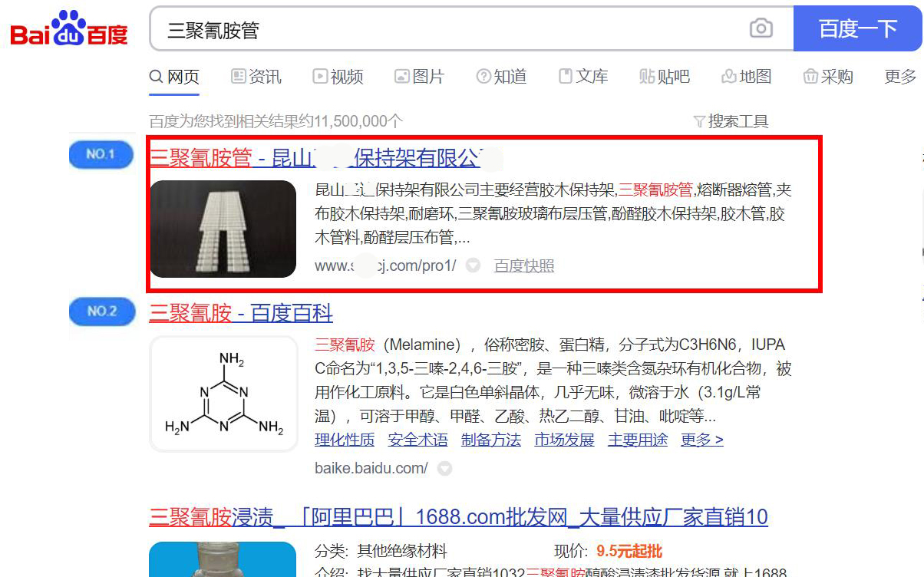This screenshot has height=577, width=924.
Task: Click the 更多 > sublink
Action: (702, 440)
